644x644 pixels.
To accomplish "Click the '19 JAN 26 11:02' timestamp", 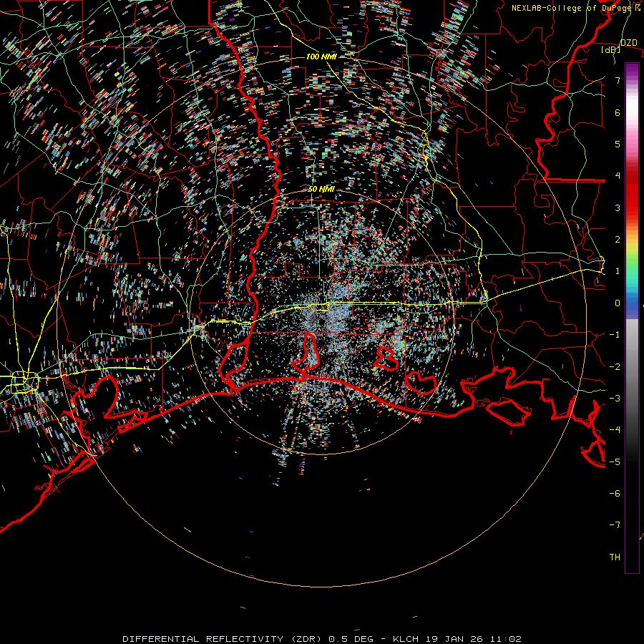I will (x=474, y=639).
